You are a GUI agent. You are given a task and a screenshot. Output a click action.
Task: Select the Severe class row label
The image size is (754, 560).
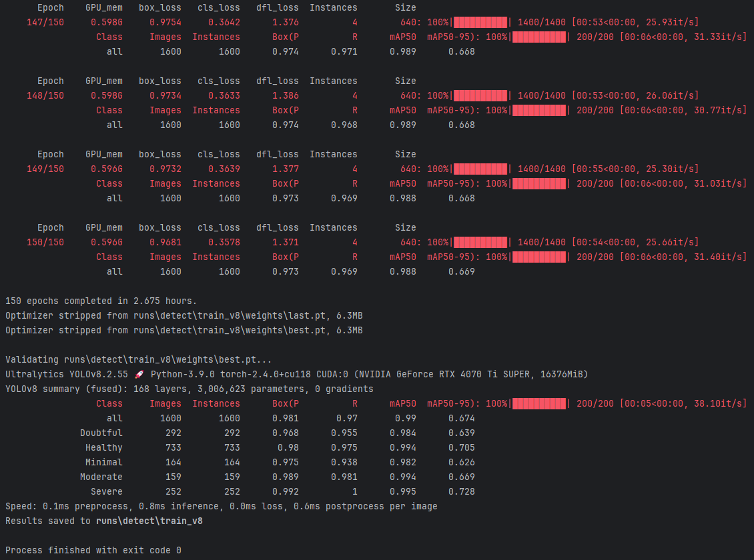point(107,491)
